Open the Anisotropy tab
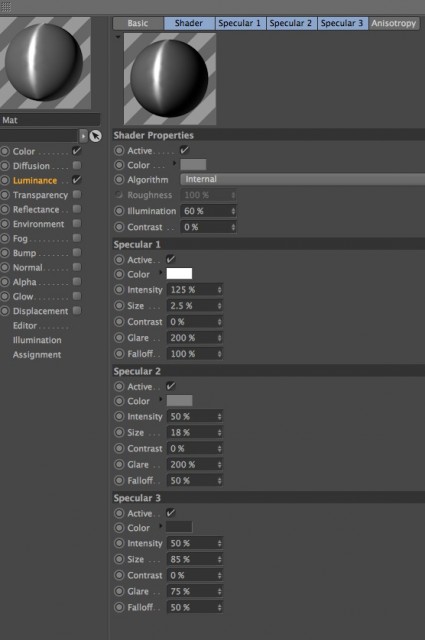425x640 pixels. tap(394, 23)
